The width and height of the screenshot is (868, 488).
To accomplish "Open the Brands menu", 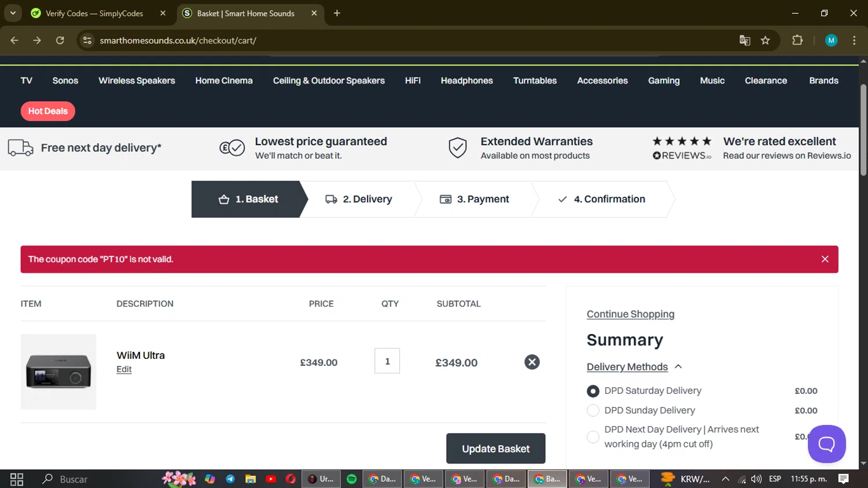I will [x=823, y=80].
